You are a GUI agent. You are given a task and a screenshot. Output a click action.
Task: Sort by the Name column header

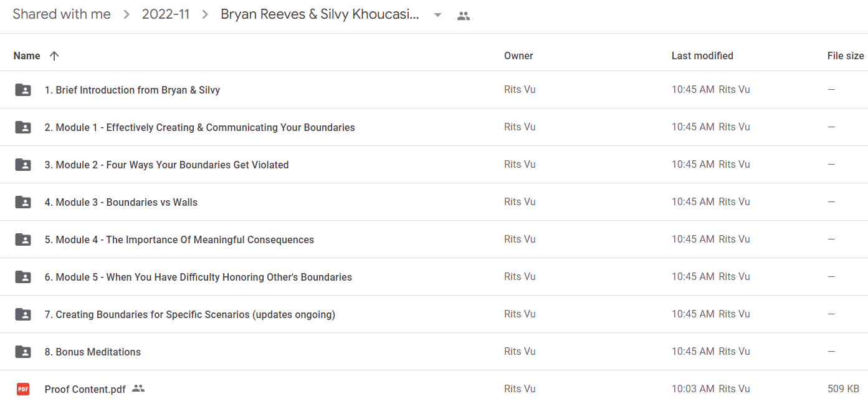point(27,56)
